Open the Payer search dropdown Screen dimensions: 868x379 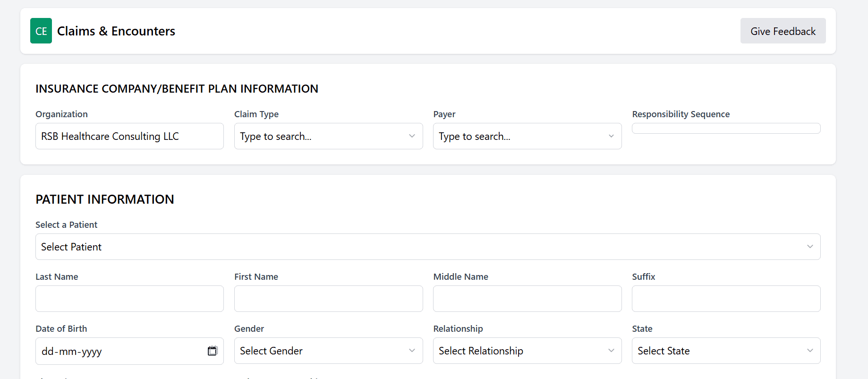527,136
